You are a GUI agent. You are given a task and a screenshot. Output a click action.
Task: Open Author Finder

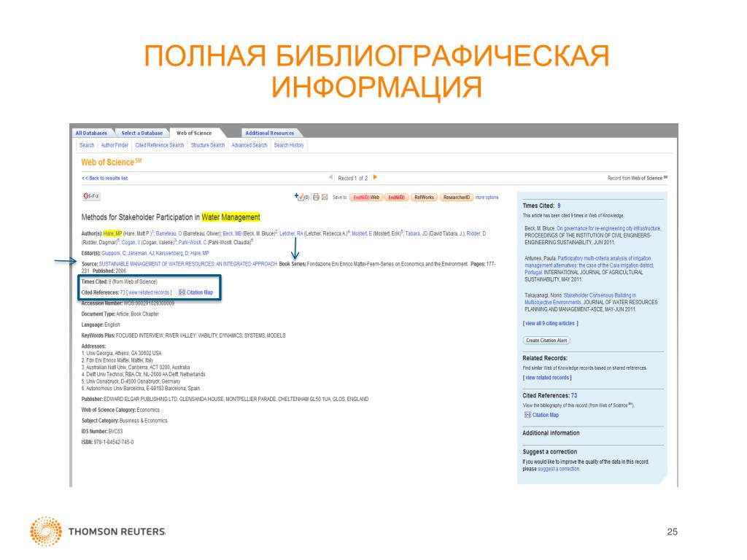pos(115,145)
